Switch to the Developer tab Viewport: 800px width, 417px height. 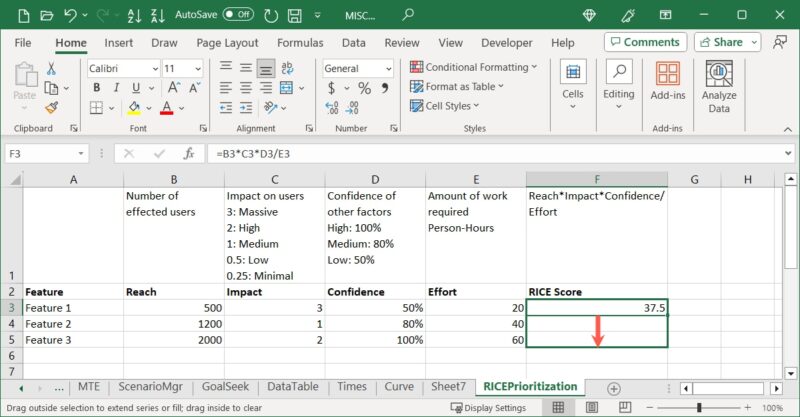point(506,43)
